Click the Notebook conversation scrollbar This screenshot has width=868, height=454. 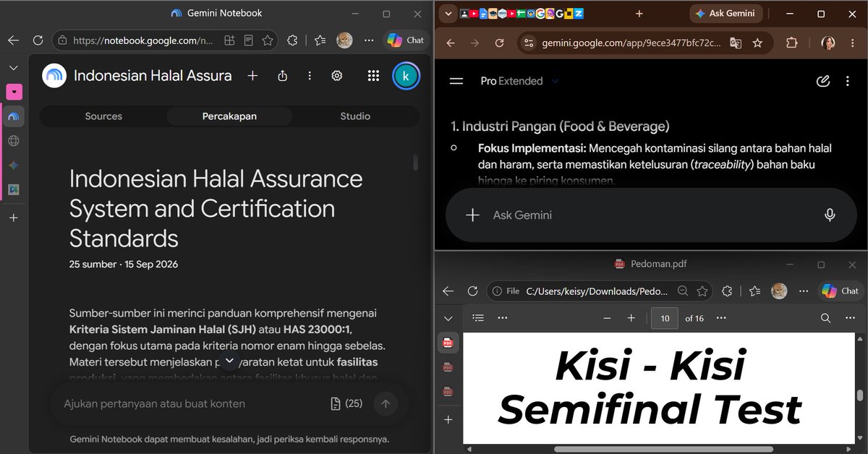[415, 163]
